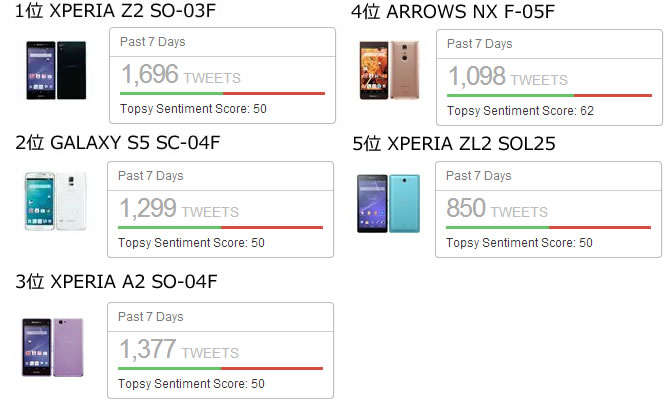Click Topsy Sentiment Score: 62 text
This screenshot has width=667, height=401.
520,111
